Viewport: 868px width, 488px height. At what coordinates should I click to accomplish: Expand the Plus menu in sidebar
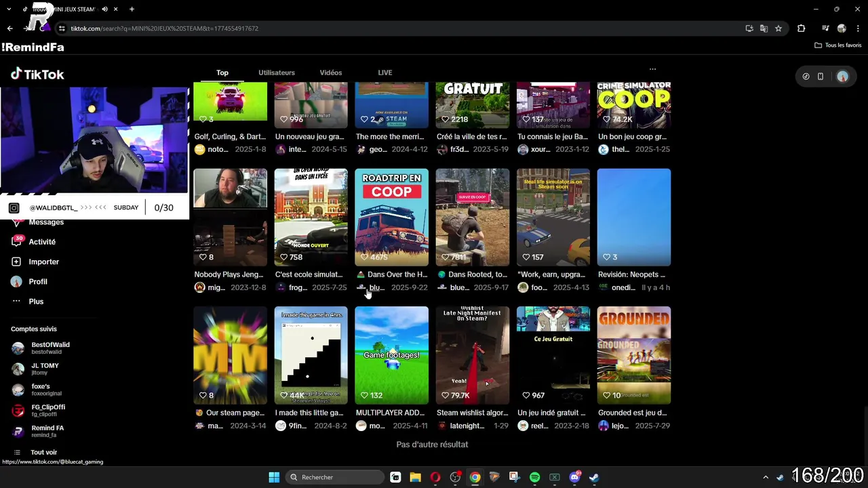point(27,302)
